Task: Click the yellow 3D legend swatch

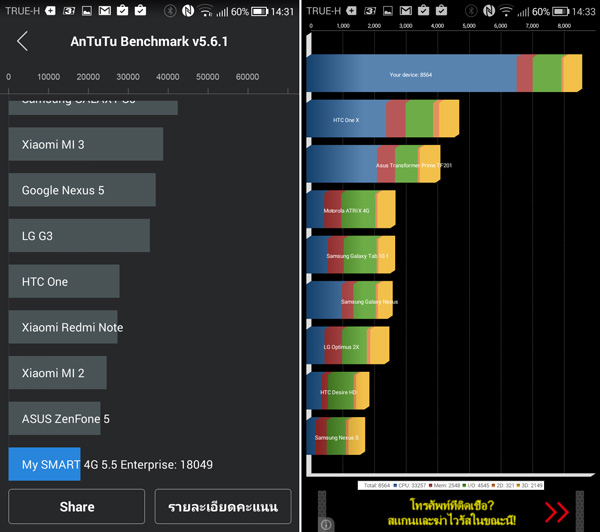Action: (x=518, y=485)
